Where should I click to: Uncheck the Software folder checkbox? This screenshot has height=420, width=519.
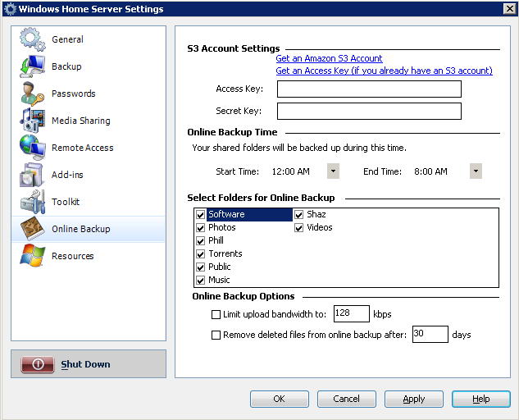[200, 215]
